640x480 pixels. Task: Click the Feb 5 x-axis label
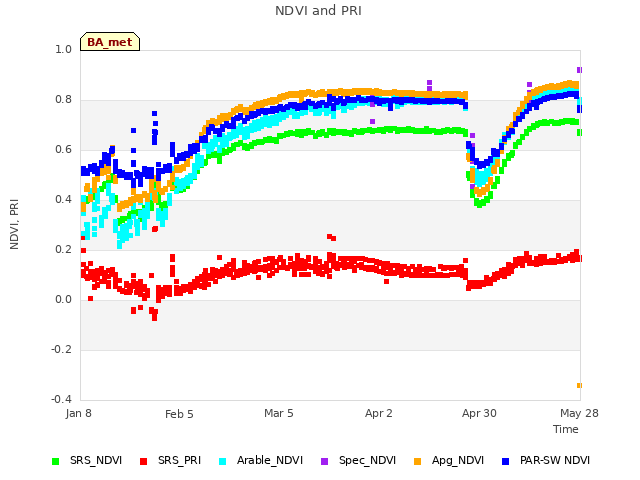(179, 414)
